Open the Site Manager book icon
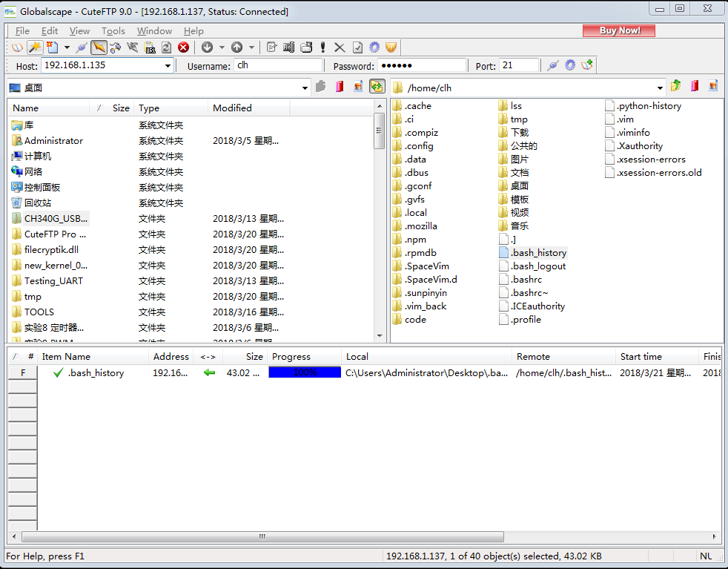This screenshot has height=569, width=728. click(17, 47)
